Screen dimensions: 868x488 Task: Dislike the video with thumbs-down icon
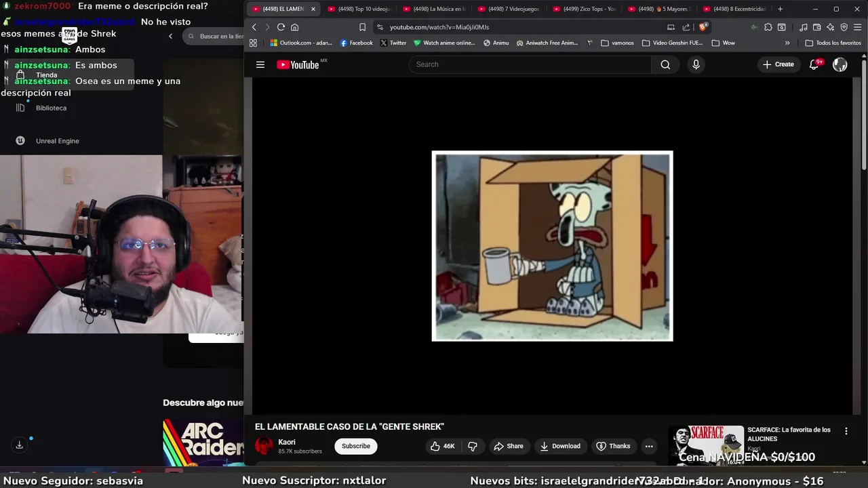[473, 446]
